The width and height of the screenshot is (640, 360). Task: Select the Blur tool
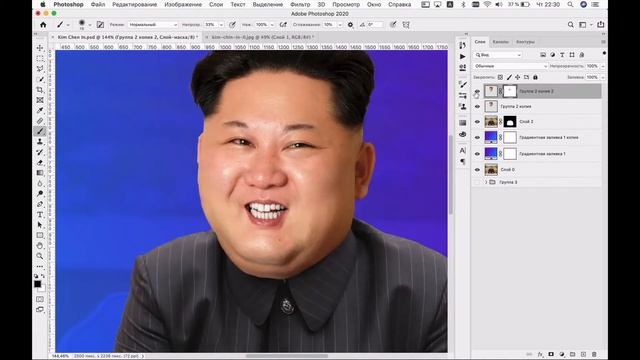coord(40,183)
